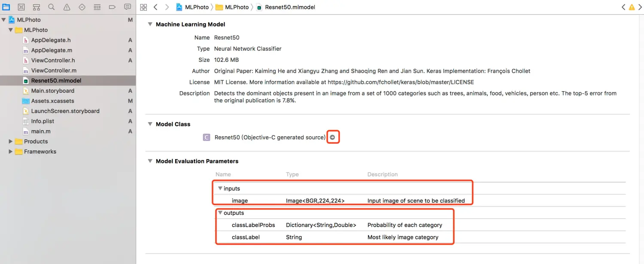Click the Type column header
The image size is (644, 264).
coord(292,175)
